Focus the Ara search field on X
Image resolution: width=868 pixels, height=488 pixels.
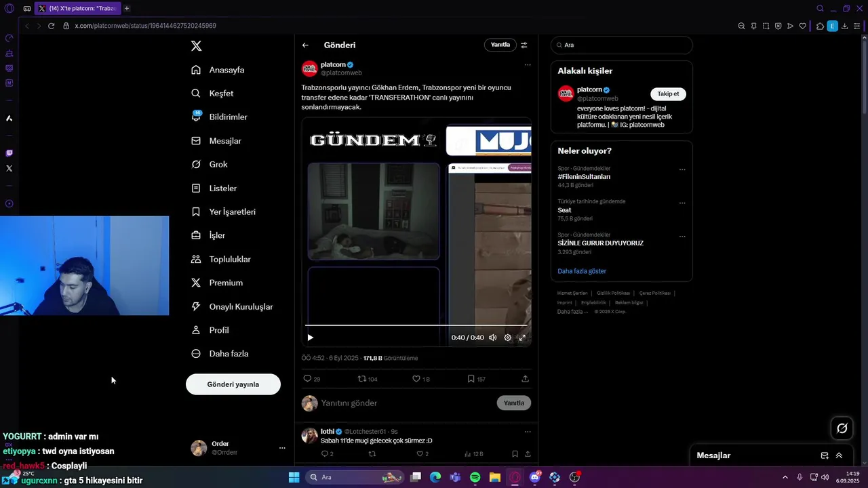point(622,45)
